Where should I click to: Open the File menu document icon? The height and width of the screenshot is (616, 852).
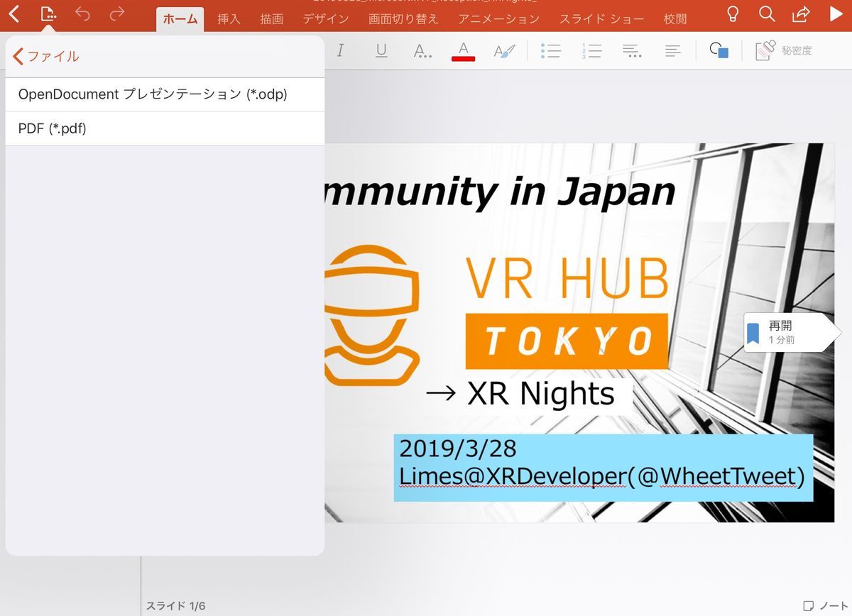click(x=48, y=13)
